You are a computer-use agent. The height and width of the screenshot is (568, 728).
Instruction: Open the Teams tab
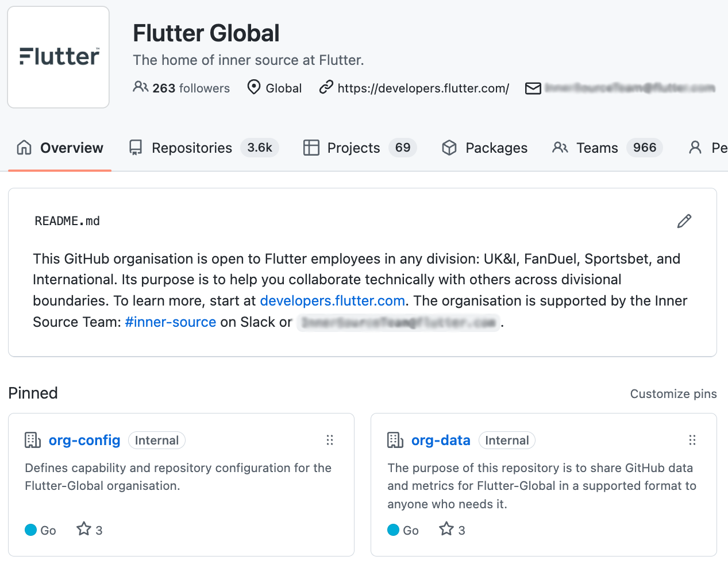[x=607, y=148]
